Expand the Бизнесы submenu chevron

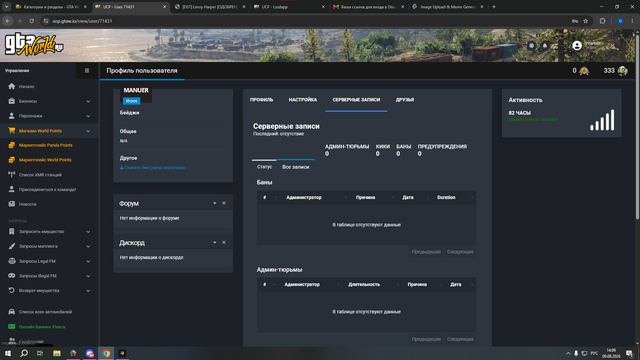pos(88,101)
